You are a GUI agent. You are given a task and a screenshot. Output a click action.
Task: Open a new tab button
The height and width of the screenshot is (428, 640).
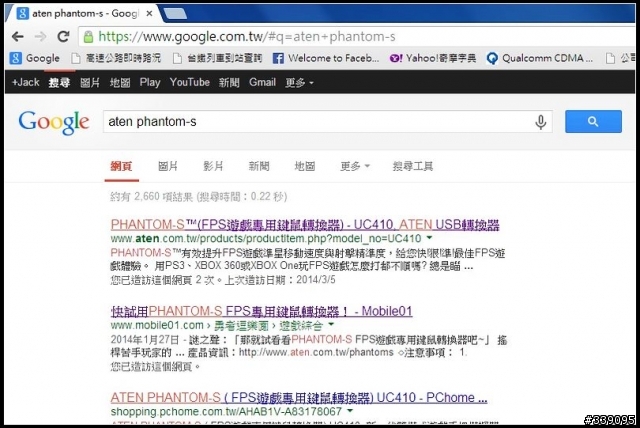175,14
